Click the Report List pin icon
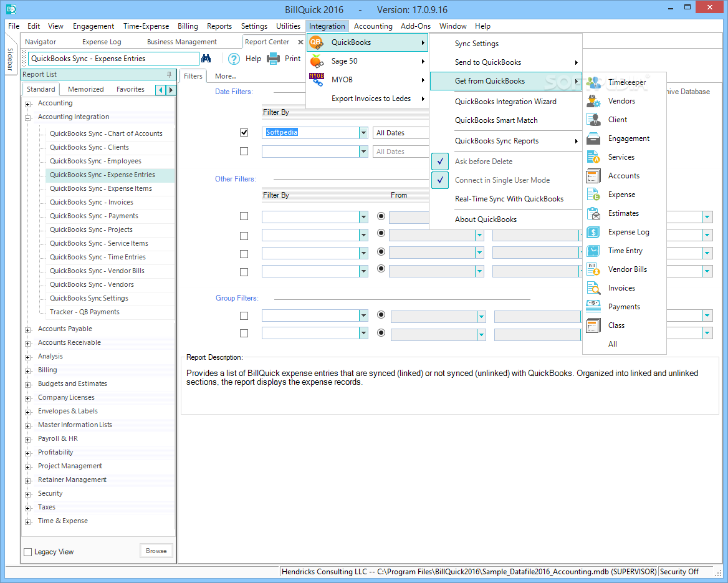The height and width of the screenshot is (583, 728). pyautogui.click(x=169, y=74)
